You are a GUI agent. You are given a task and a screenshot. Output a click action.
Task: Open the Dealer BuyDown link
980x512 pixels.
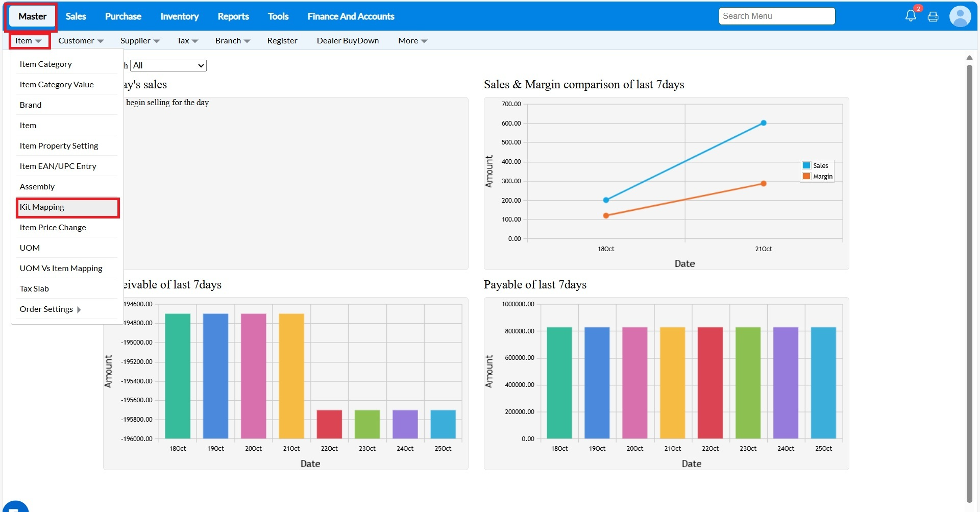coord(348,41)
